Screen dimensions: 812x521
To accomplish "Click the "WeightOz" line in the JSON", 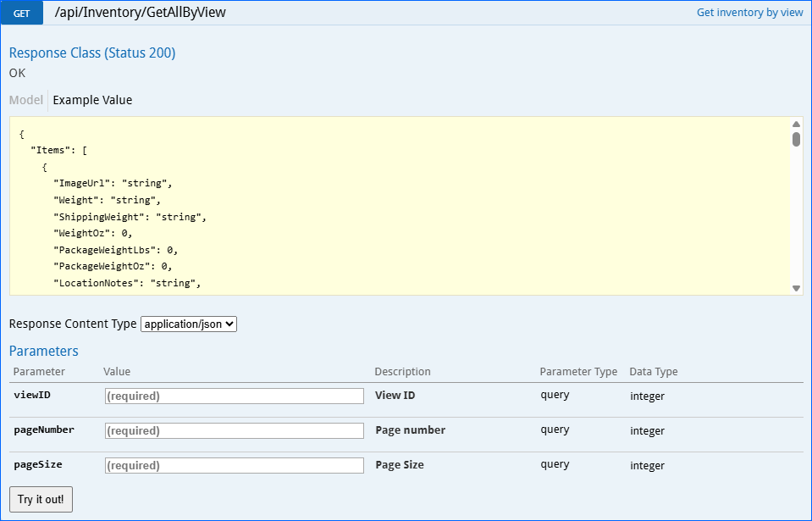I will point(92,234).
